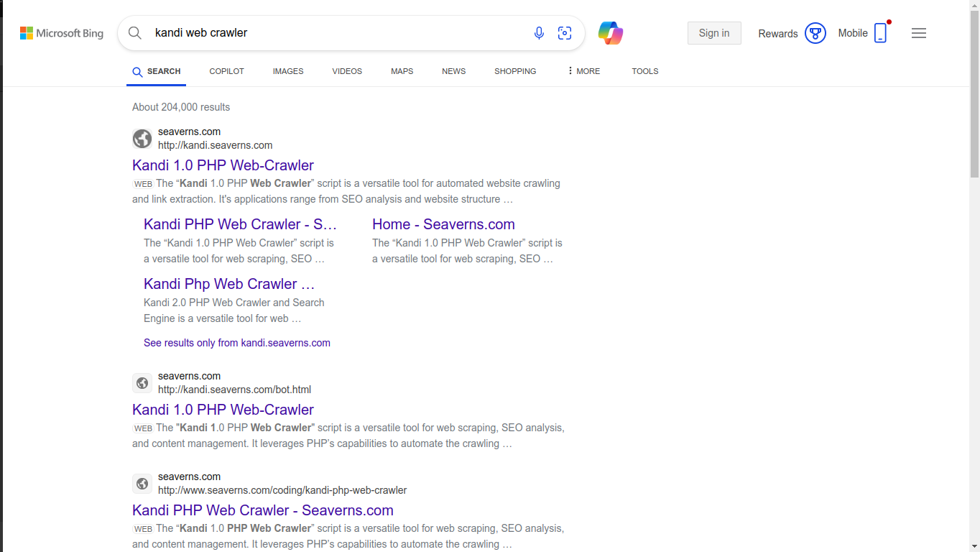Open the TOOLS option

(645, 71)
